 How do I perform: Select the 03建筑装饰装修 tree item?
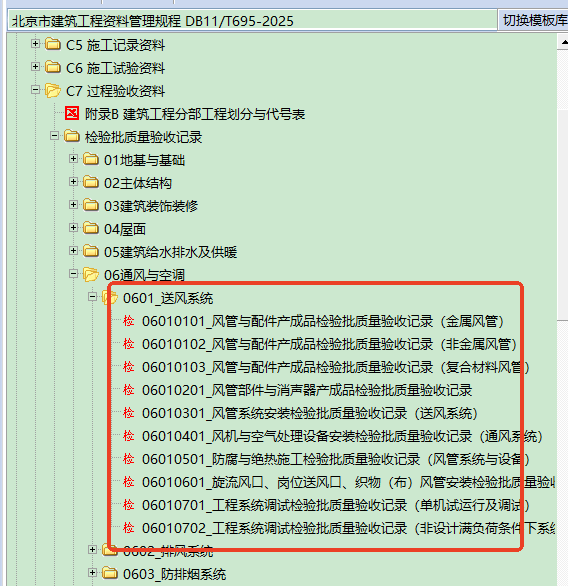tap(151, 206)
